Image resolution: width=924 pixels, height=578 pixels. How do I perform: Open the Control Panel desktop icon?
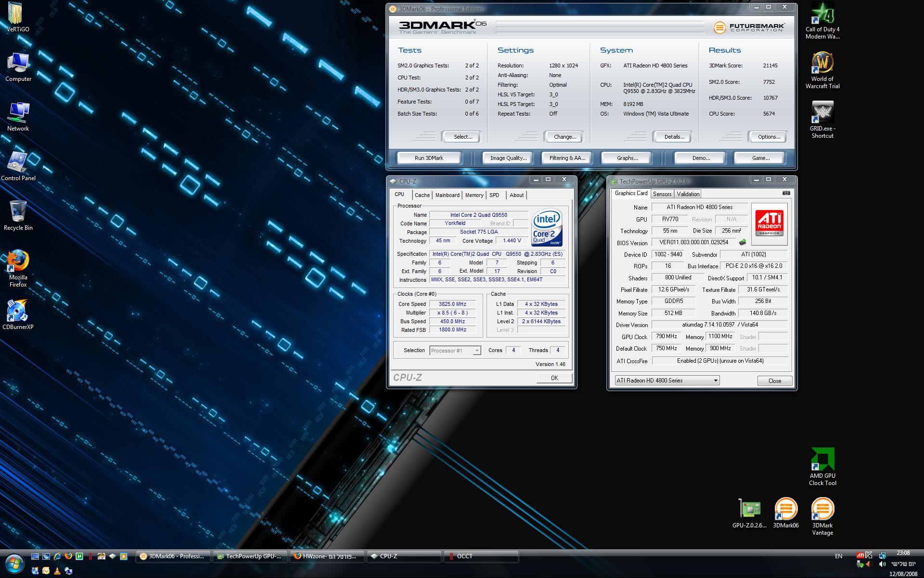point(18,167)
